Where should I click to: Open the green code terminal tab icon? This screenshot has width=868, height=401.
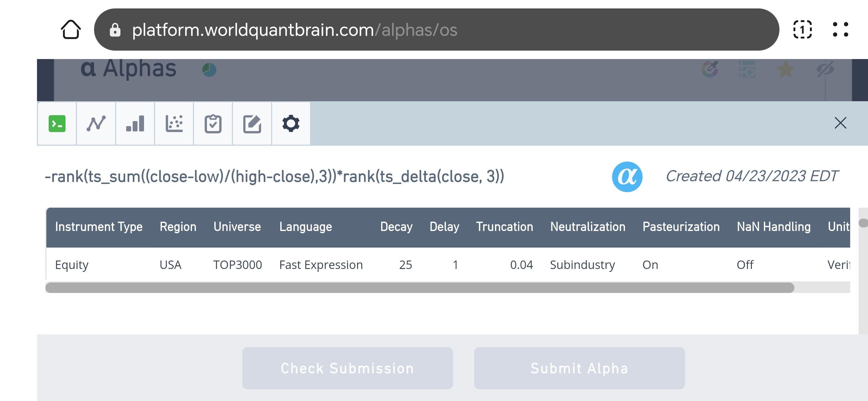(x=57, y=123)
